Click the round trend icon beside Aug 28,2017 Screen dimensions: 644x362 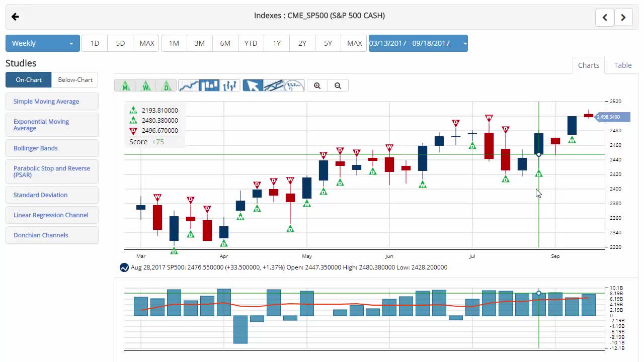124,267
